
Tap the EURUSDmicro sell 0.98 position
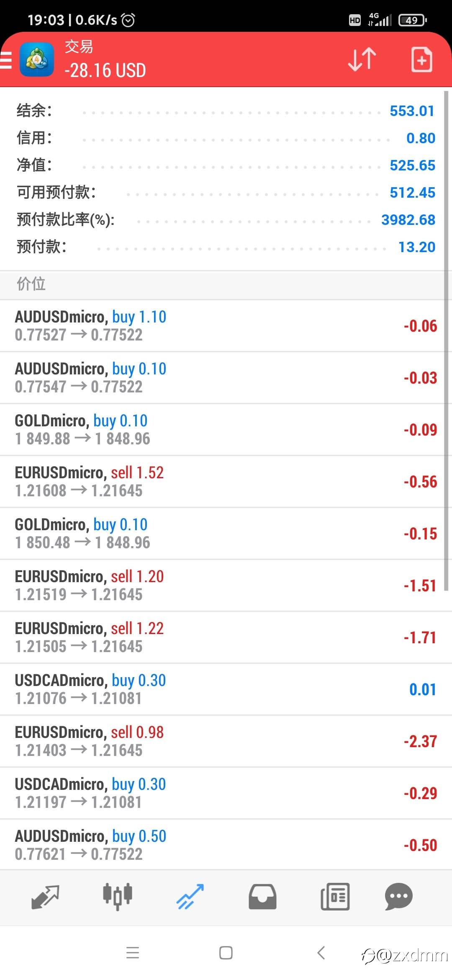tap(222, 741)
